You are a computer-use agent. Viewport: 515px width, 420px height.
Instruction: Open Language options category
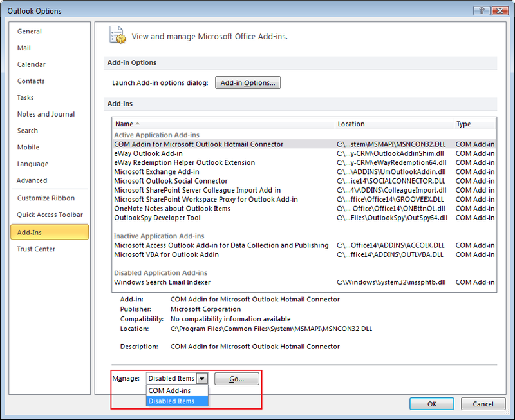[50, 164]
